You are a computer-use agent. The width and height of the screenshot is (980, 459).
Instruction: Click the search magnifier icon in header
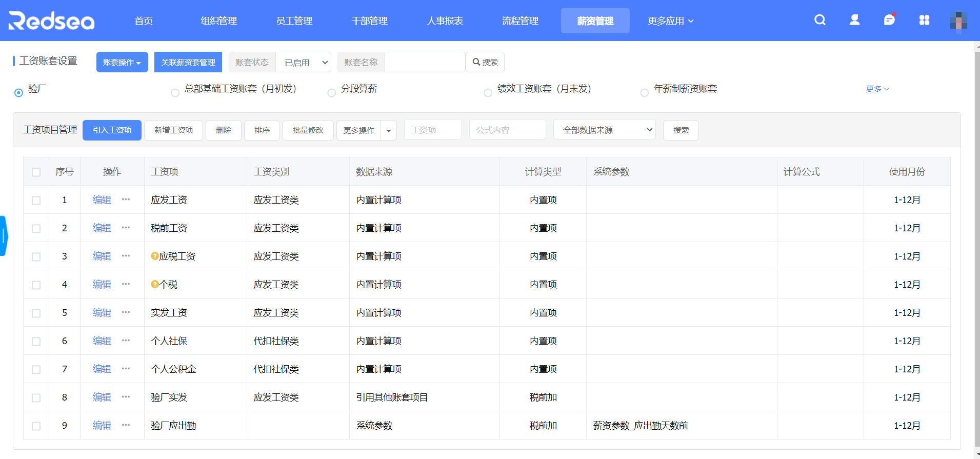coord(820,20)
